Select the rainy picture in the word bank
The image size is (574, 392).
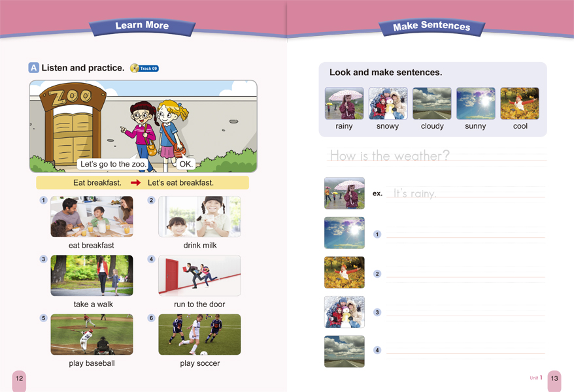(344, 103)
